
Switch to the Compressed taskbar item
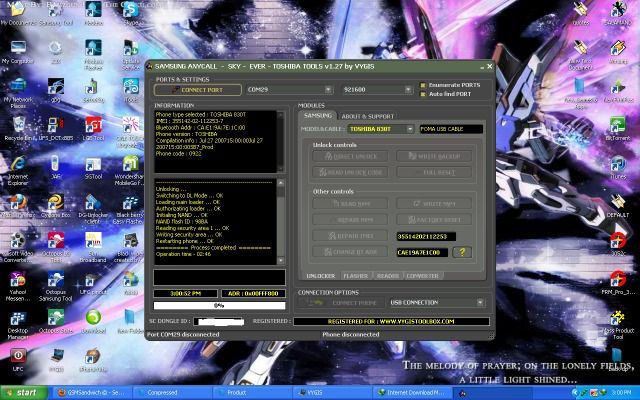point(171,393)
